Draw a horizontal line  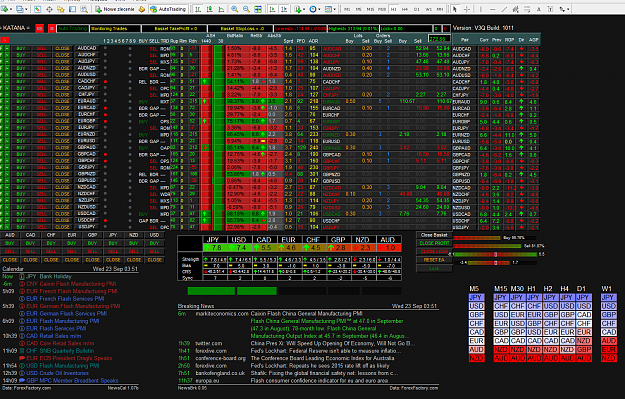click(492, 9)
